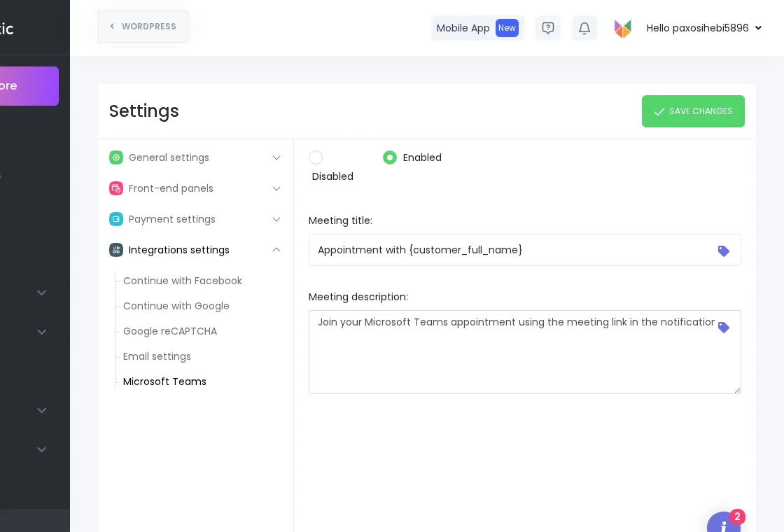The width and height of the screenshot is (784, 532).
Task: Select Microsoft Teams submenu item
Action: tap(164, 381)
